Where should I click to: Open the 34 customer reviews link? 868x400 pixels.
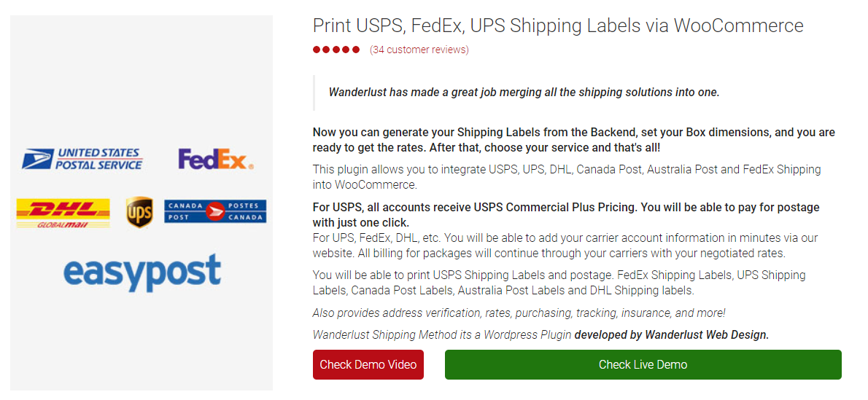(x=419, y=50)
